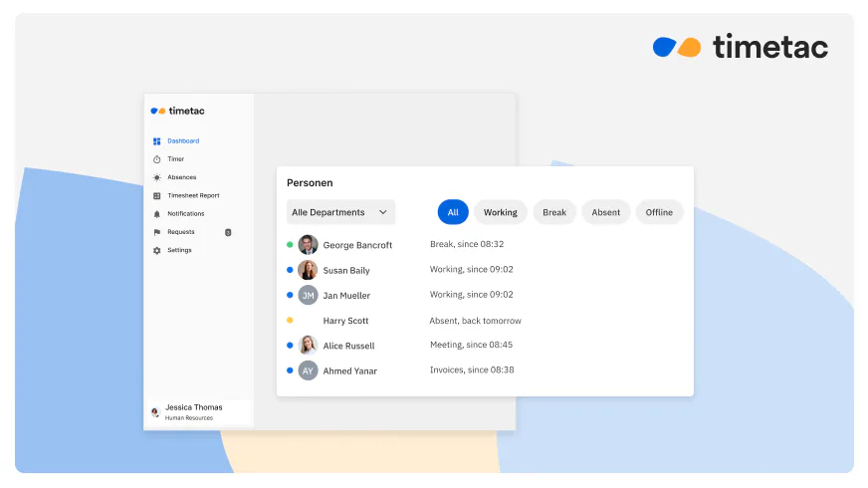The height and width of the screenshot is (488, 868).
Task: Select the All filter pill
Action: click(x=453, y=212)
